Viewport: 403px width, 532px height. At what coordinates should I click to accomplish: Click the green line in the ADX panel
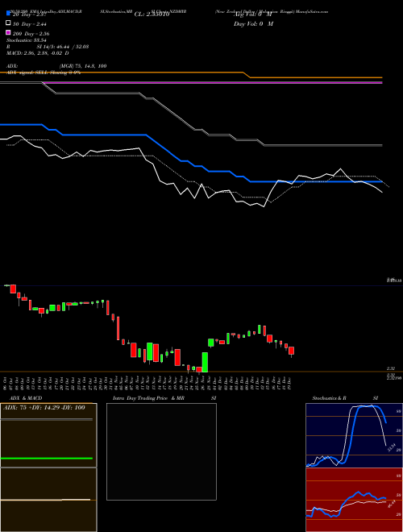coord(47,459)
